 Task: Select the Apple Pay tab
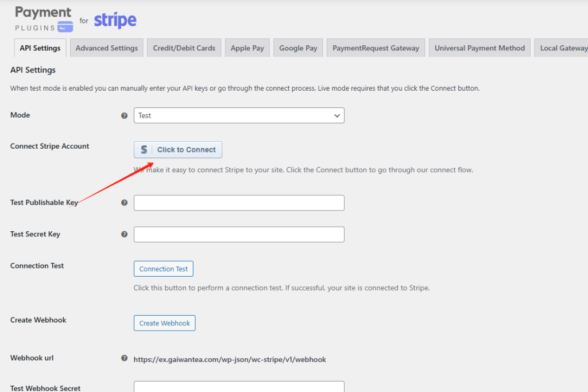pyautogui.click(x=247, y=48)
